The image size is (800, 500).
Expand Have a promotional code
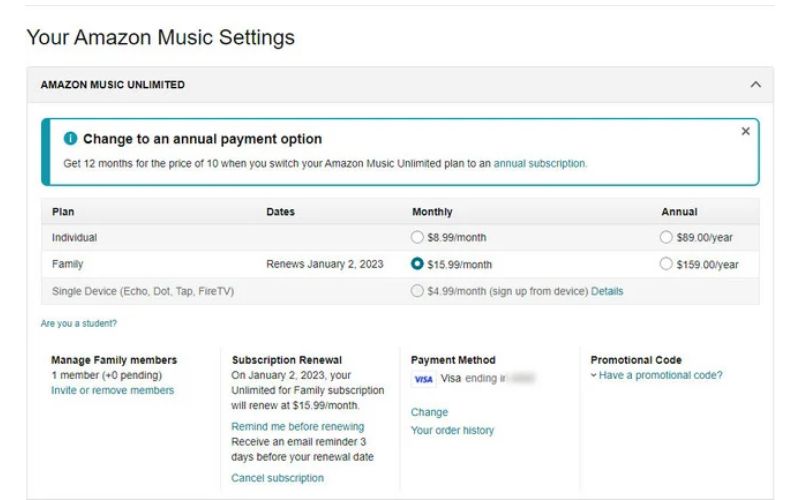656,376
